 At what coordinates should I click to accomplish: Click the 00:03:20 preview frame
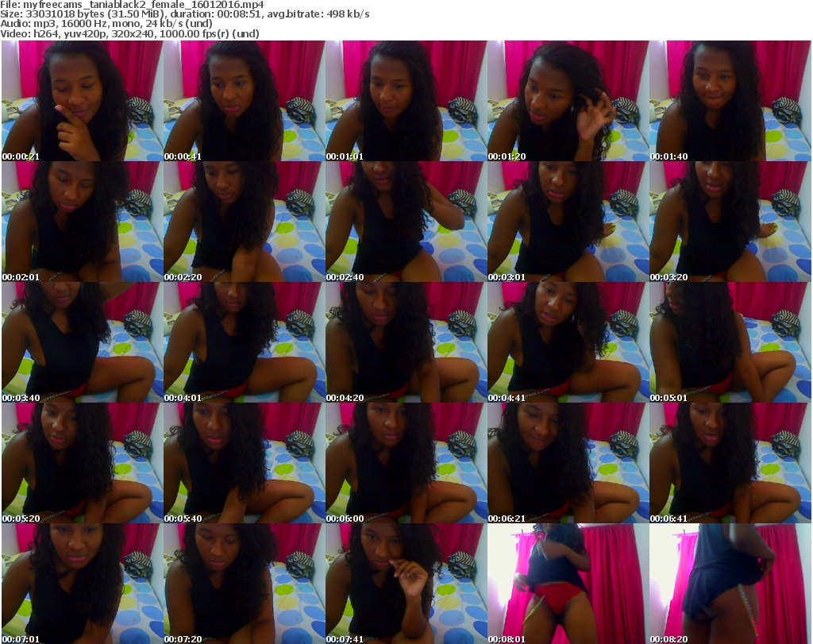tap(730, 222)
